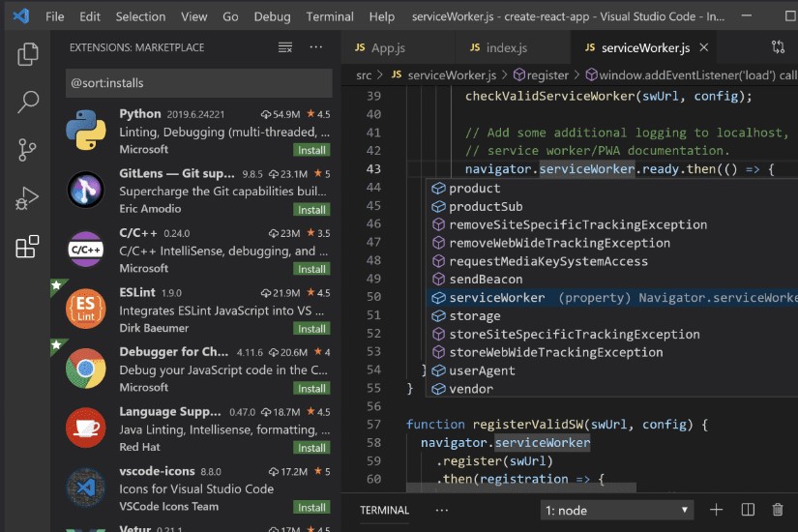Click registerValidSW function name

click(528, 425)
